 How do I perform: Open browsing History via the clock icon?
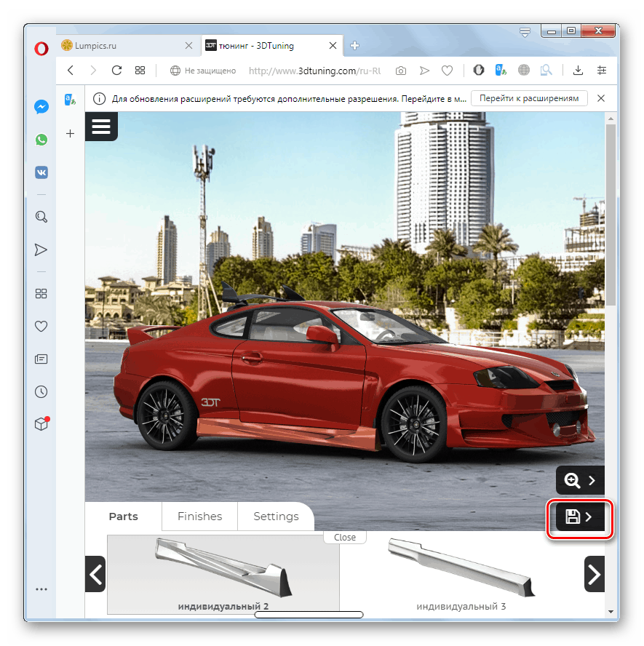tap(41, 391)
